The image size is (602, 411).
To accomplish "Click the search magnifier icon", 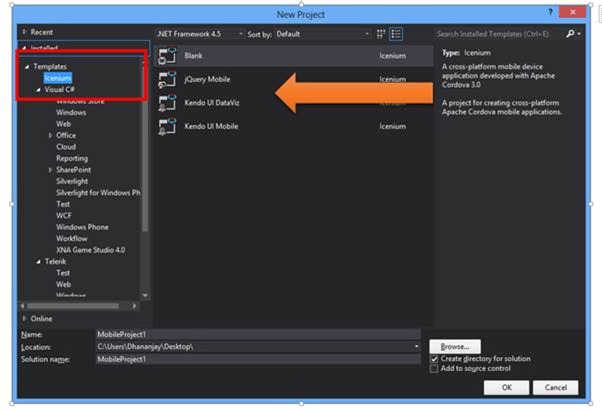I will 571,34.
